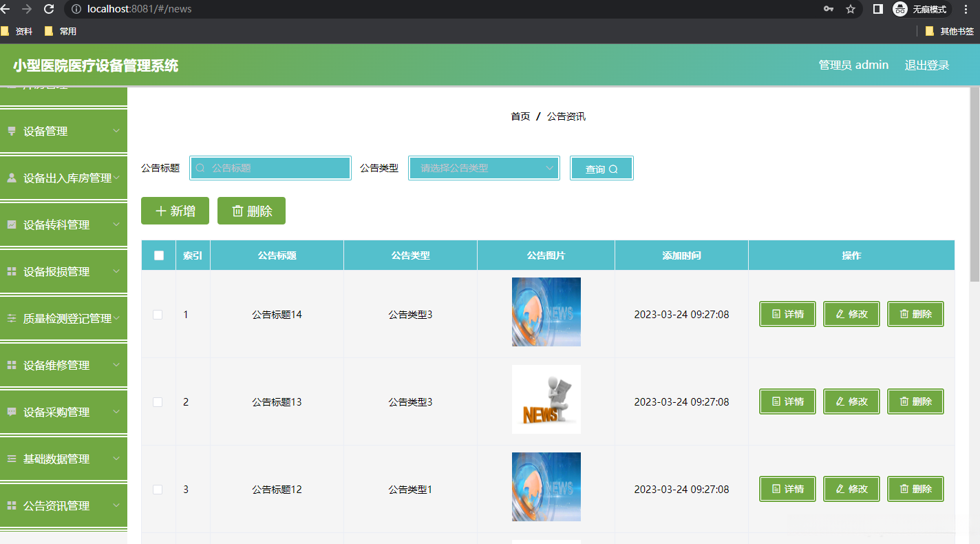Click the plus icon on the 新增 button
The height and width of the screenshot is (544, 980).
161,211
